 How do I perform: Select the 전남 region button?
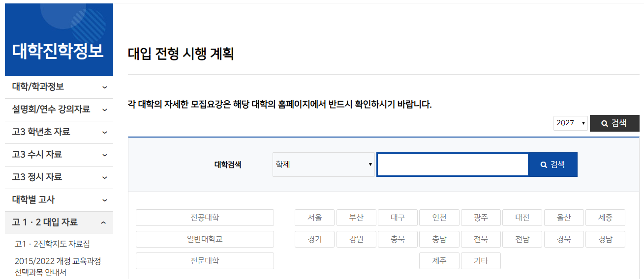[522, 239]
